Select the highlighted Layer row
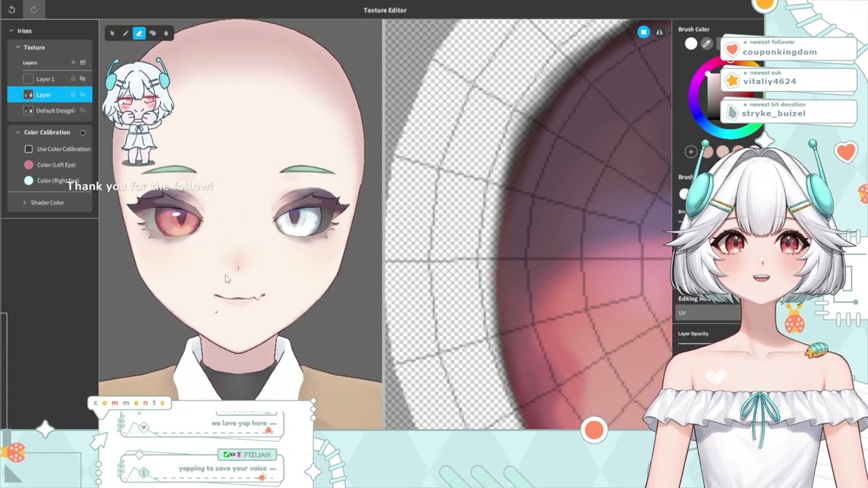This screenshot has height=488, width=868. [x=50, y=94]
